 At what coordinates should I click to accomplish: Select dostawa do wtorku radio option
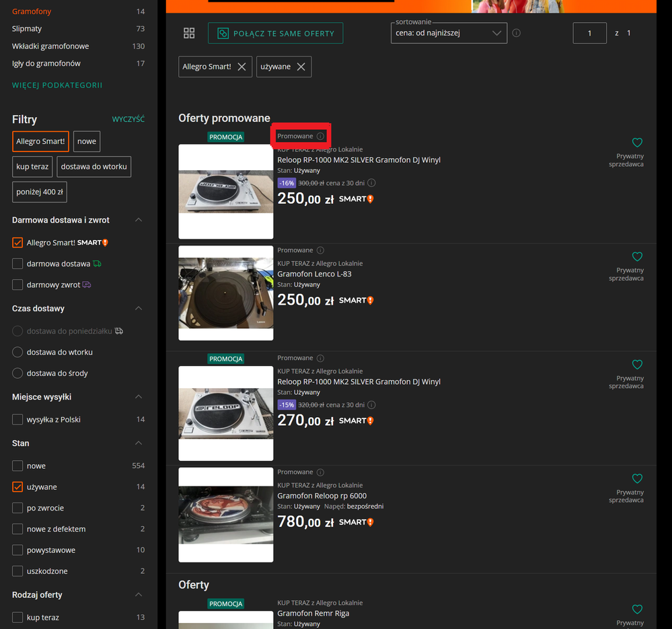pyautogui.click(x=17, y=353)
